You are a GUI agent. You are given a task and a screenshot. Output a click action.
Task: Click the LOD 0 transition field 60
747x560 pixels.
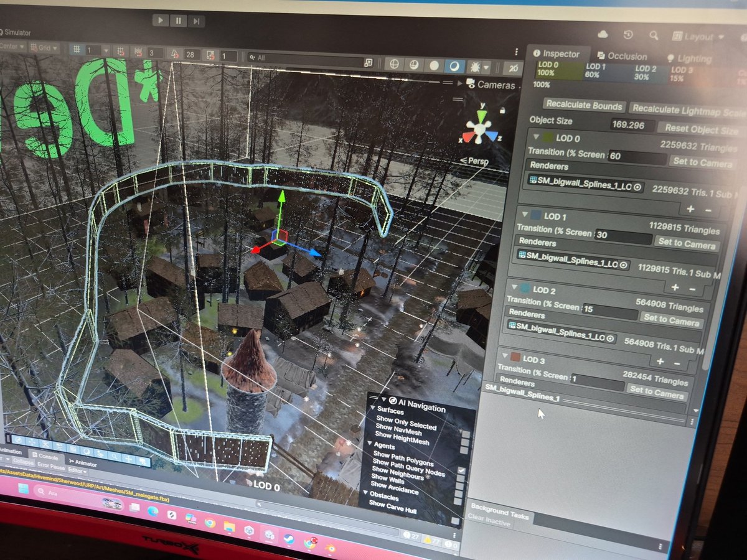pyautogui.click(x=636, y=157)
